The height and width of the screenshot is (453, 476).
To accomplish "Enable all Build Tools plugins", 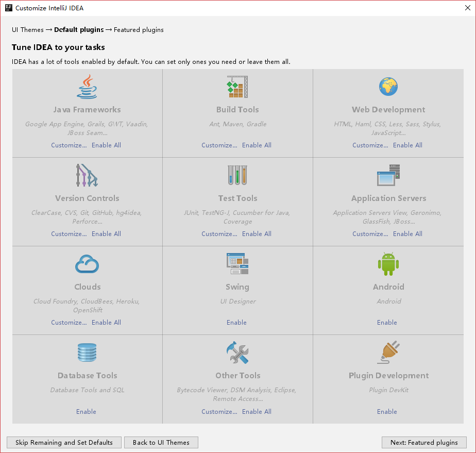I will click(257, 145).
